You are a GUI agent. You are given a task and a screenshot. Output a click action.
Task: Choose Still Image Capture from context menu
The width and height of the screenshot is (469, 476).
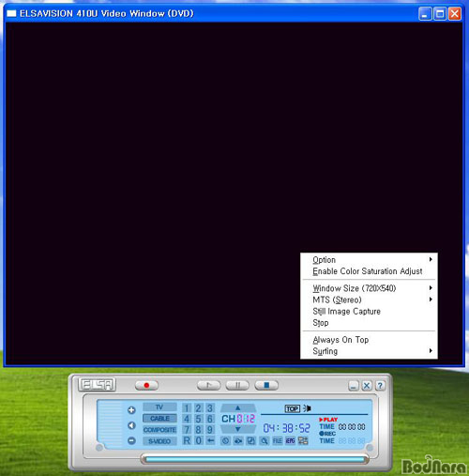[369, 312]
